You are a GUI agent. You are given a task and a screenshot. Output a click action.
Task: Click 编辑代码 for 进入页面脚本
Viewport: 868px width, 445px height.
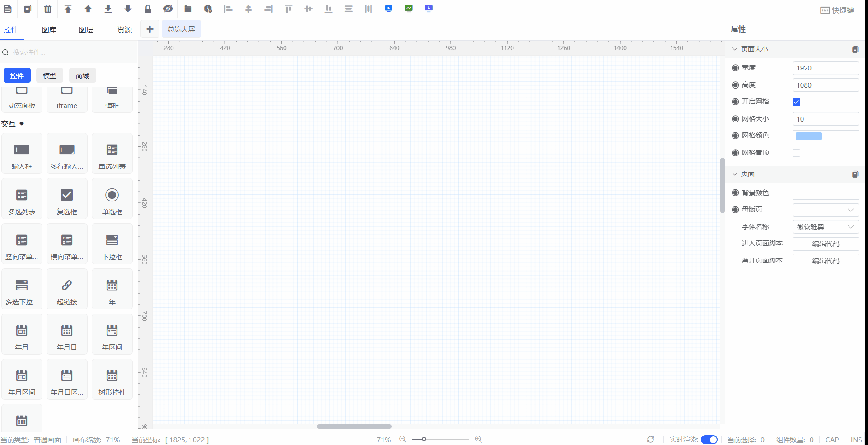(x=826, y=244)
